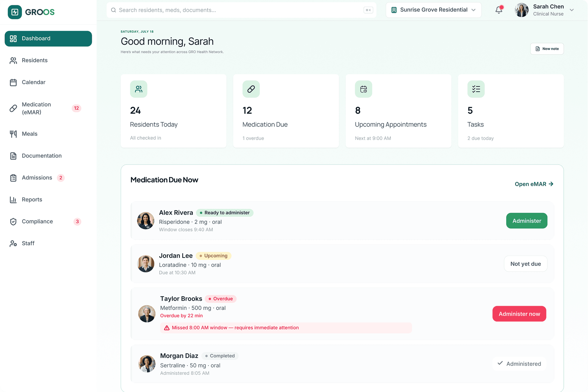This screenshot has height=392, width=588.
Task: Click Alex Rivera's avatar photo
Action: coord(146,221)
